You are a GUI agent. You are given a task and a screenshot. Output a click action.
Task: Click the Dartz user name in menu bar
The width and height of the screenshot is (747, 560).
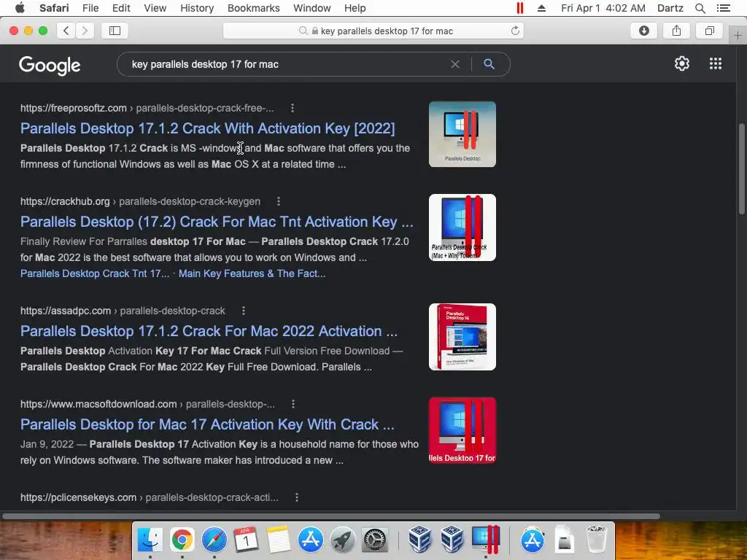point(670,8)
